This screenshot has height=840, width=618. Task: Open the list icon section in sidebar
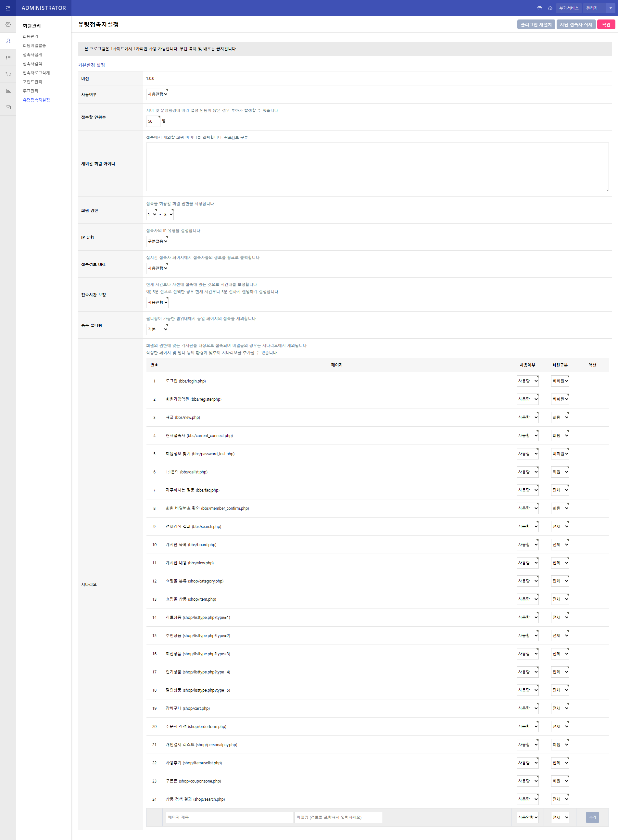(8, 57)
